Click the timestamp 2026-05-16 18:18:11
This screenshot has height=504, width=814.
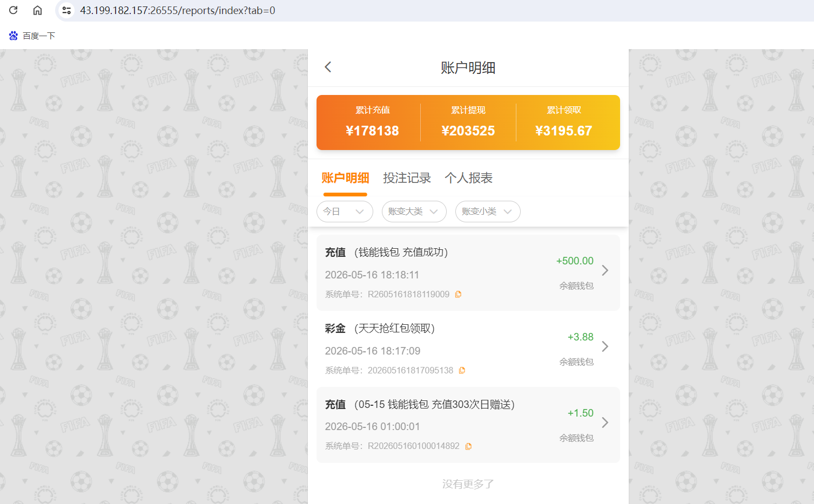click(372, 275)
